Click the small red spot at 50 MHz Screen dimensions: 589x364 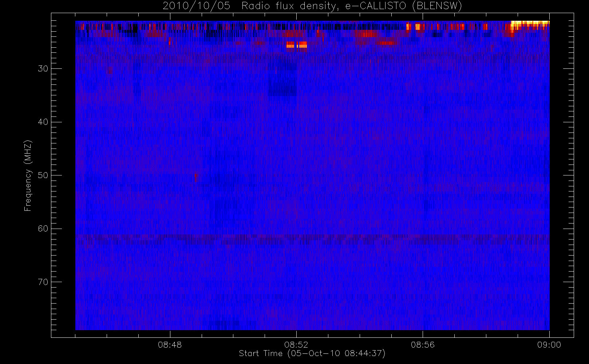point(197,177)
